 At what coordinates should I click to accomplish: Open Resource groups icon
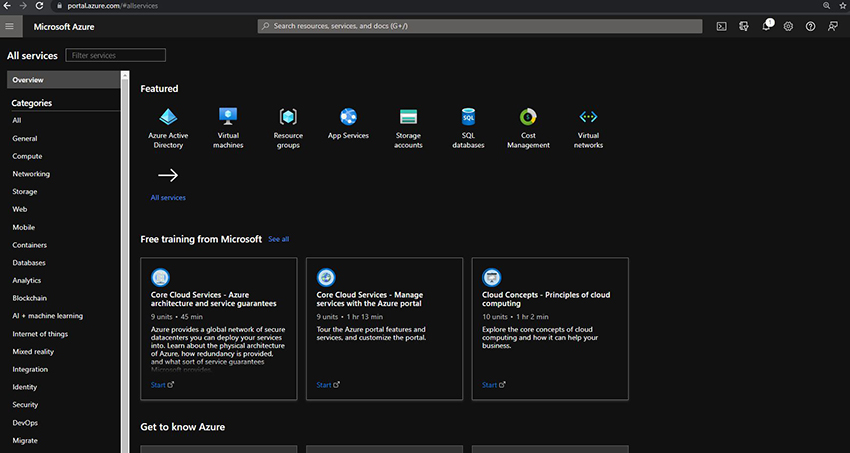(x=288, y=117)
